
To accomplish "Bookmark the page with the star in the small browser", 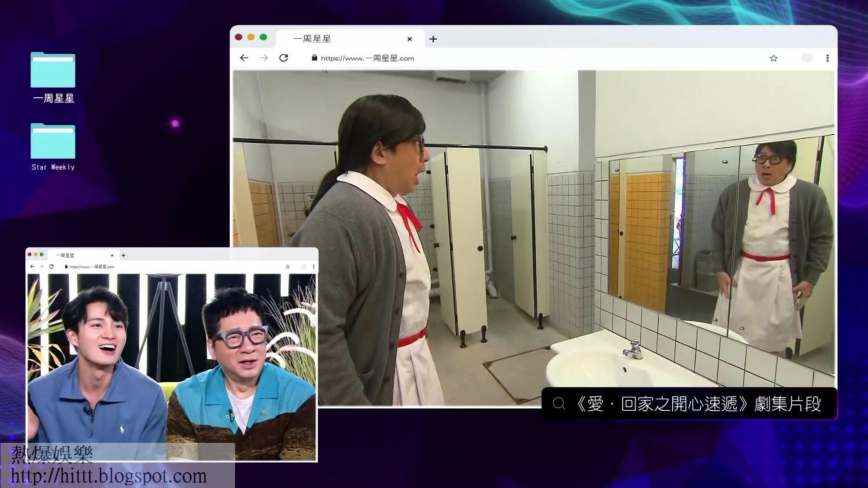I will [x=288, y=267].
